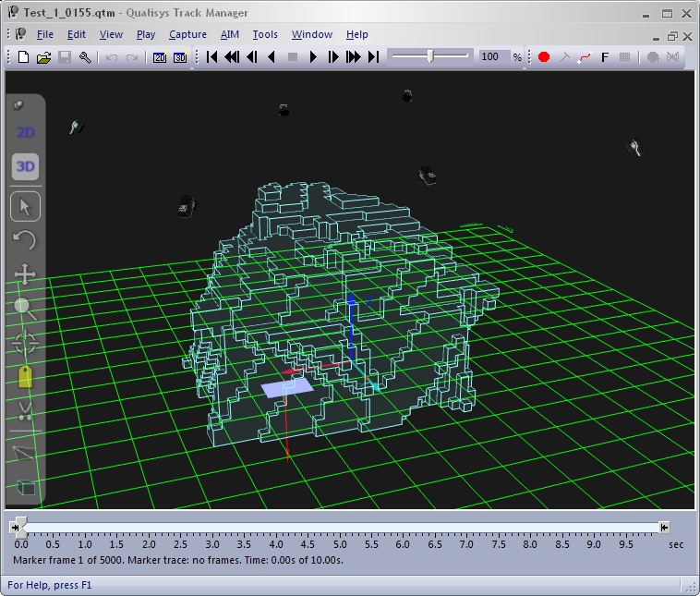The height and width of the screenshot is (596, 700).
Task: Open the Capture menu
Action: pos(187,34)
